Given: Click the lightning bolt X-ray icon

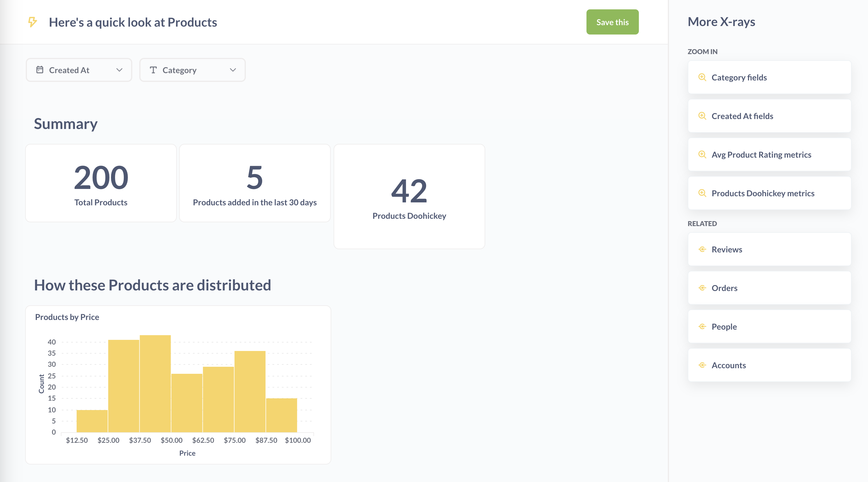Looking at the screenshot, I should [32, 22].
